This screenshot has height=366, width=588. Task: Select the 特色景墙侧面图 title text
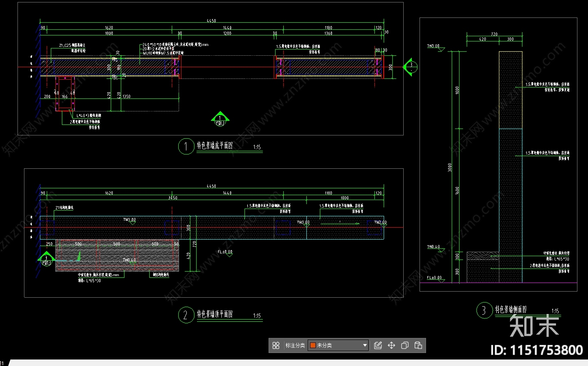coord(511,309)
